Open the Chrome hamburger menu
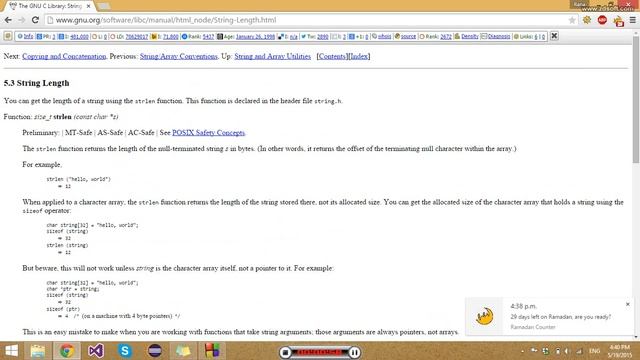Image resolution: width=640 pixels, height=360 pixels. pos(633,20)
